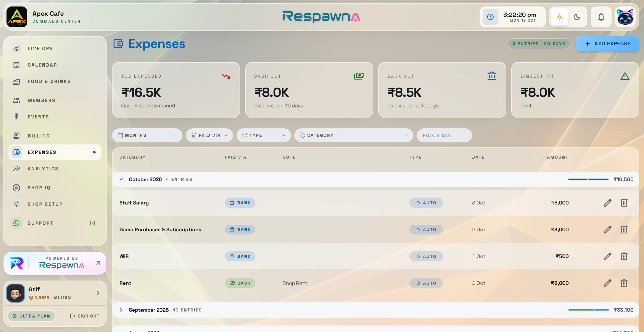
Task: Click October cash-bank split bar
Action: 588,179
